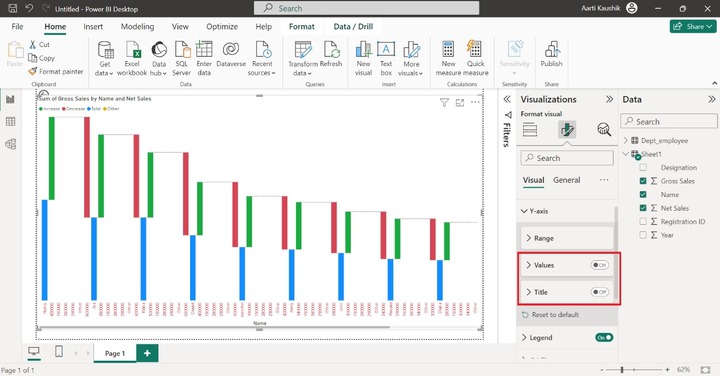720x376 pixels.
Task: Uncheck the Gross Sales field
Action: pos(643,181)
